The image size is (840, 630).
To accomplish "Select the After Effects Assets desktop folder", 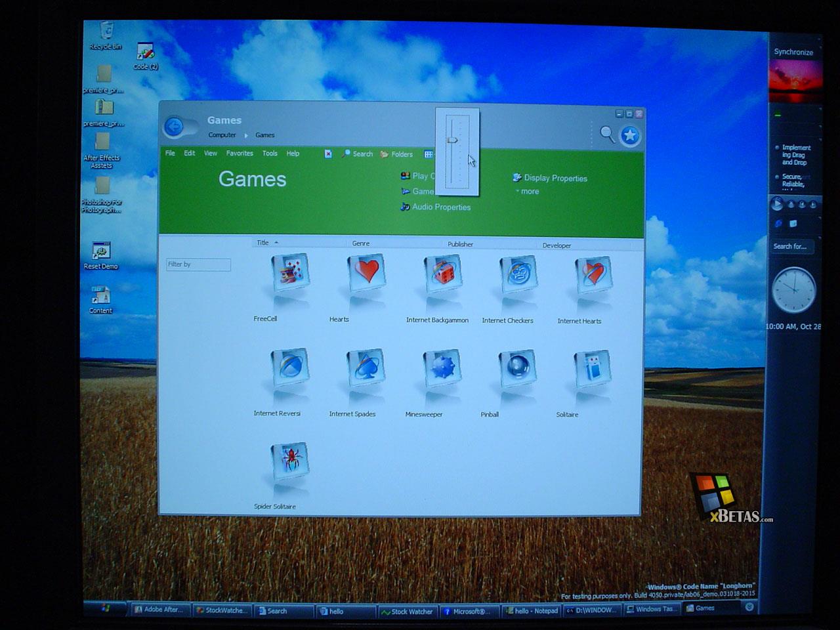I will click(x=102, y=151).
